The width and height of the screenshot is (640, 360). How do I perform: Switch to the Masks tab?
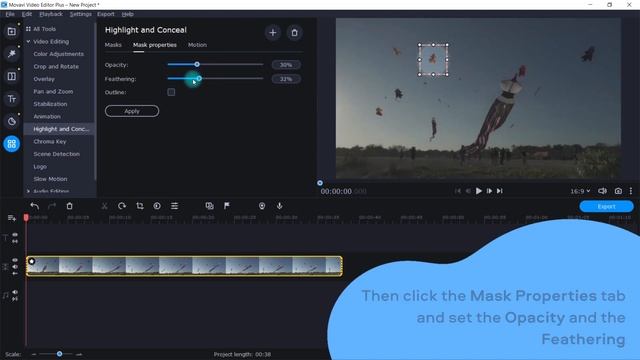[113, 45]
